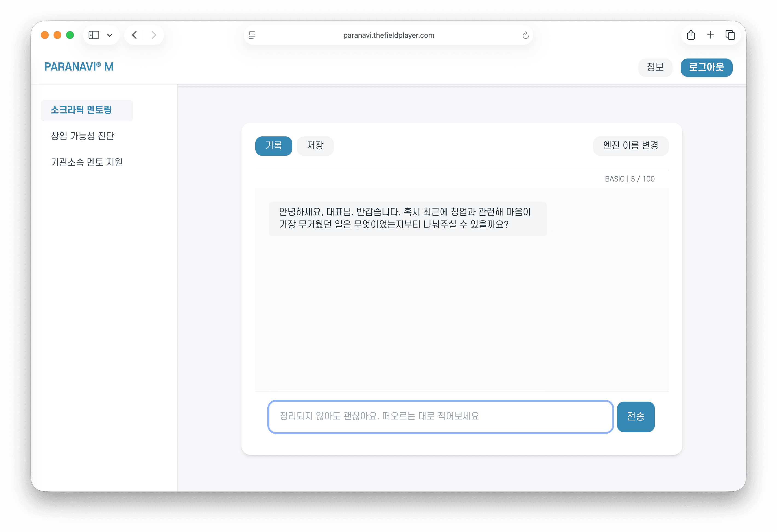Show the tab overview icon
The height and width of the screenshot is (532, 777).
(x=730, y=35)
